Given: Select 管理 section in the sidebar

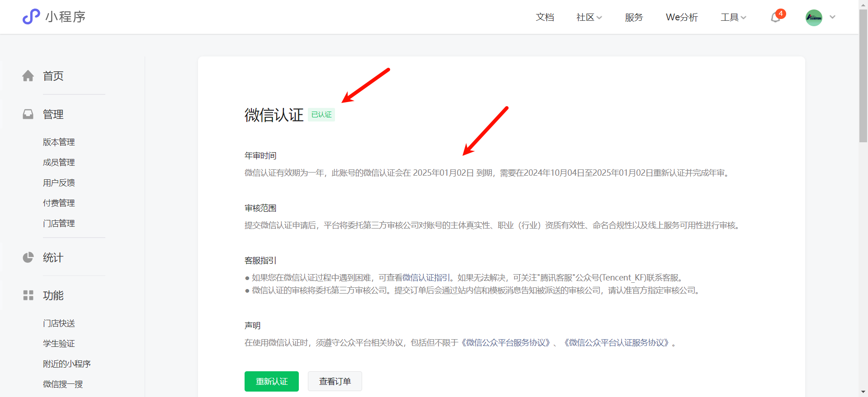Looking at the screenshot, I should [x=53, y=114].
